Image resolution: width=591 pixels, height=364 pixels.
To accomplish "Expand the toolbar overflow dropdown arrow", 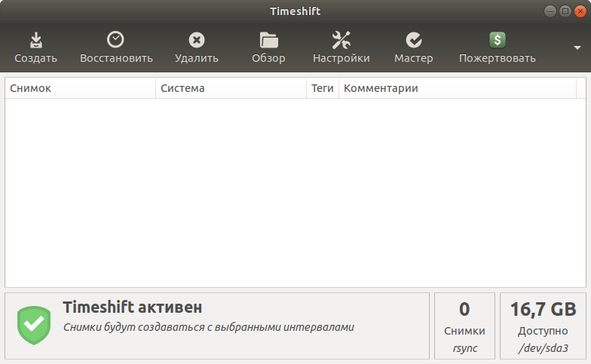I will pyautogui.click(x=577, y=48).
